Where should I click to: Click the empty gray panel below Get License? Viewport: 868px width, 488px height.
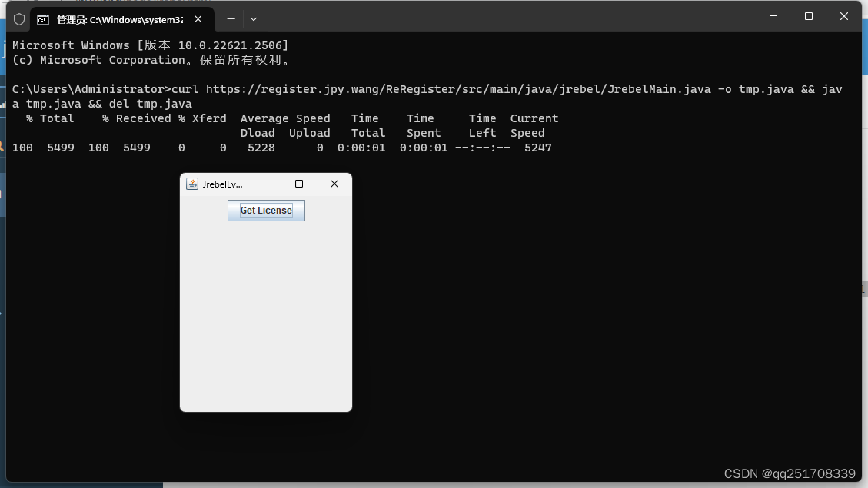(x=266, y=315)
